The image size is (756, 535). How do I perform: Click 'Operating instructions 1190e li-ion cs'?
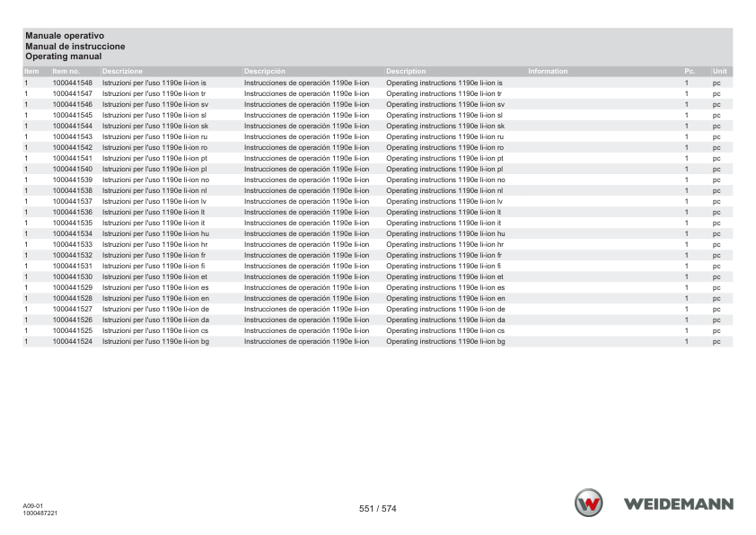(x=445, y=330)
